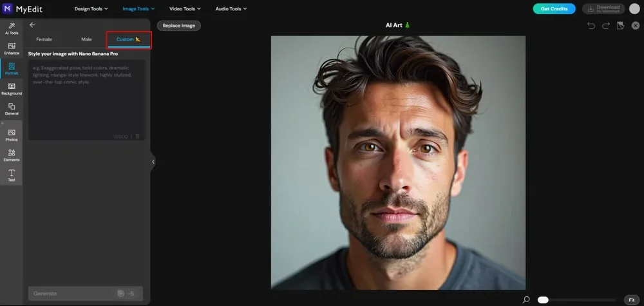Clear prompt with the trash icon
The height and width of the screenshot is (306, 644).
[x=137, y=137]
